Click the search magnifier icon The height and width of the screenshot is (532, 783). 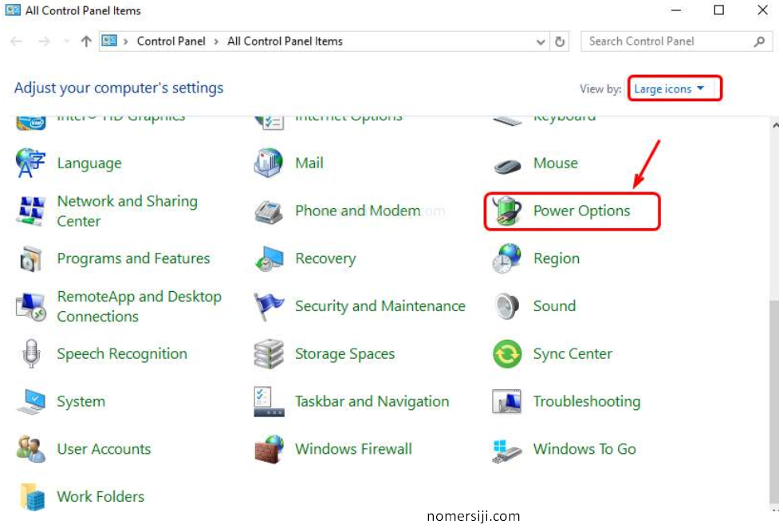pyautogui.click(x=759, y=41)
